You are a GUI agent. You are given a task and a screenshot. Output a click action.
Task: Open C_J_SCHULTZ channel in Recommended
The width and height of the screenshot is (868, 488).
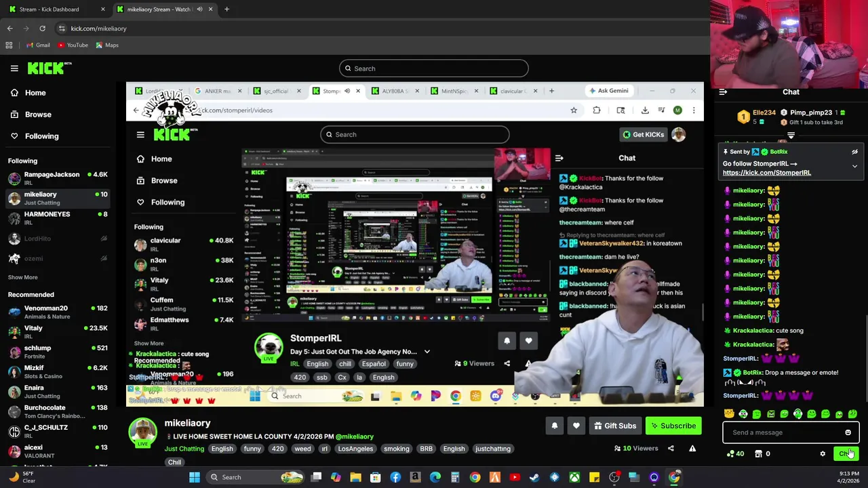tap(57, 431)
